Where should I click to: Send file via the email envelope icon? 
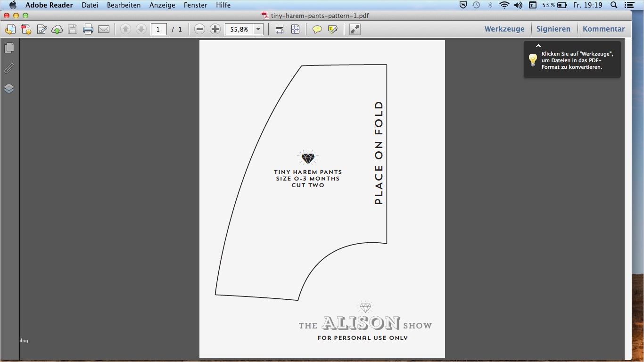point(104,29)
